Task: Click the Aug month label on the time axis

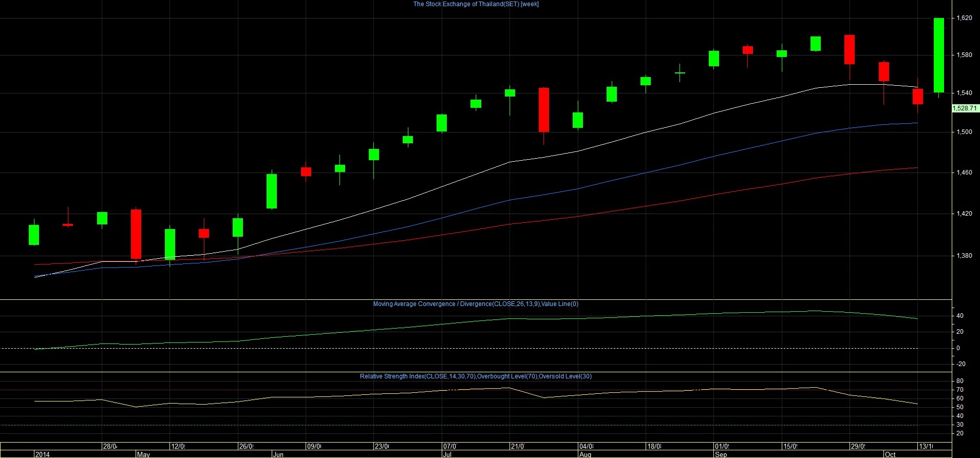Action: [585, 454]
